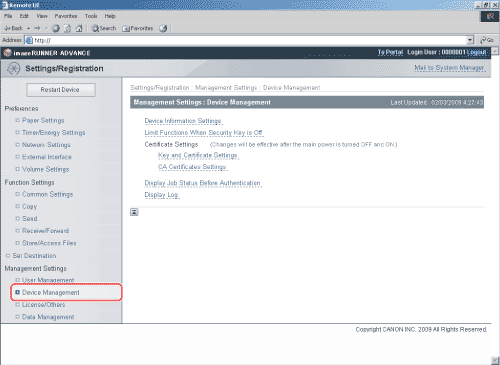
Task: Click the Restart Device button
Action: point(61,90)
